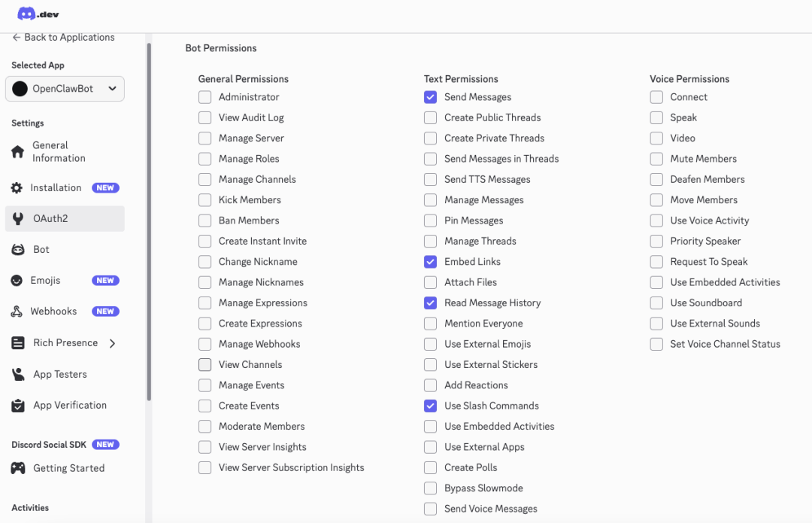Click the Webhooks icon in sidebar
The height and width of the screenshot is (523, 812).
17,312
